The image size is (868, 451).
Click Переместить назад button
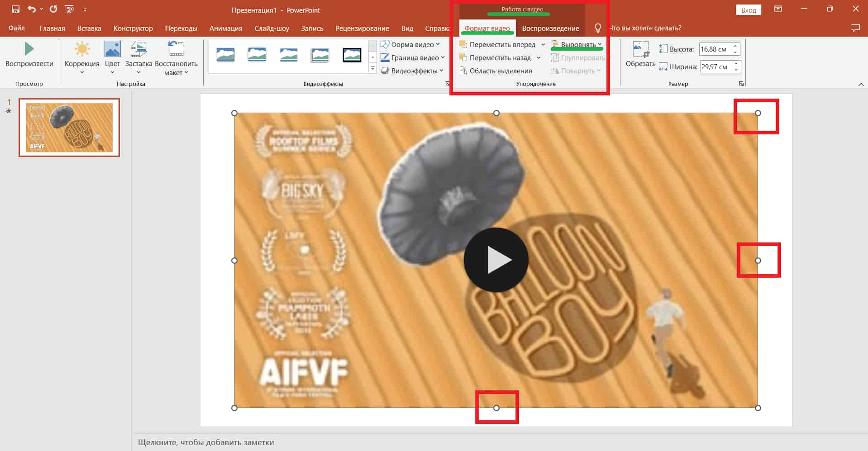(x=495, y=57)
